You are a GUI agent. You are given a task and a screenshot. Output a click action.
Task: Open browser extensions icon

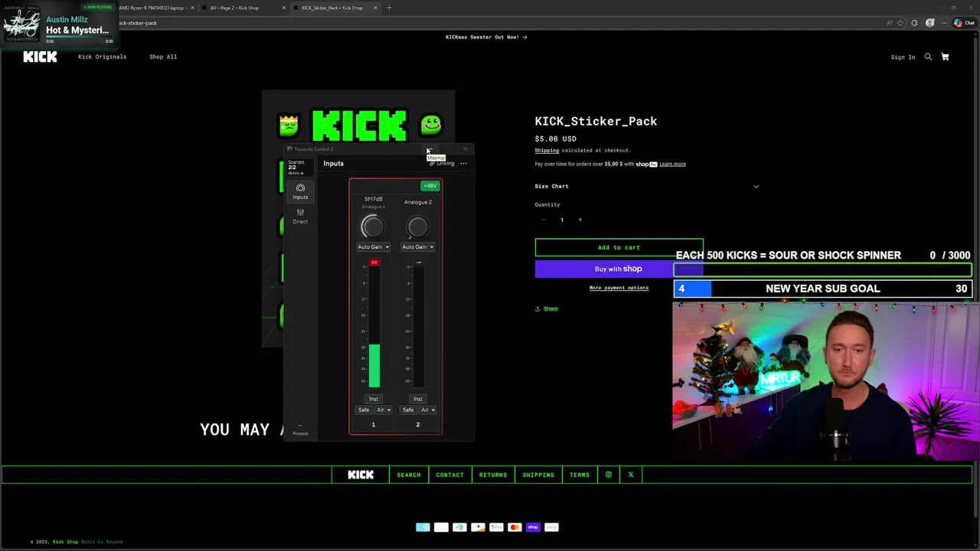[x=914, y=23]
